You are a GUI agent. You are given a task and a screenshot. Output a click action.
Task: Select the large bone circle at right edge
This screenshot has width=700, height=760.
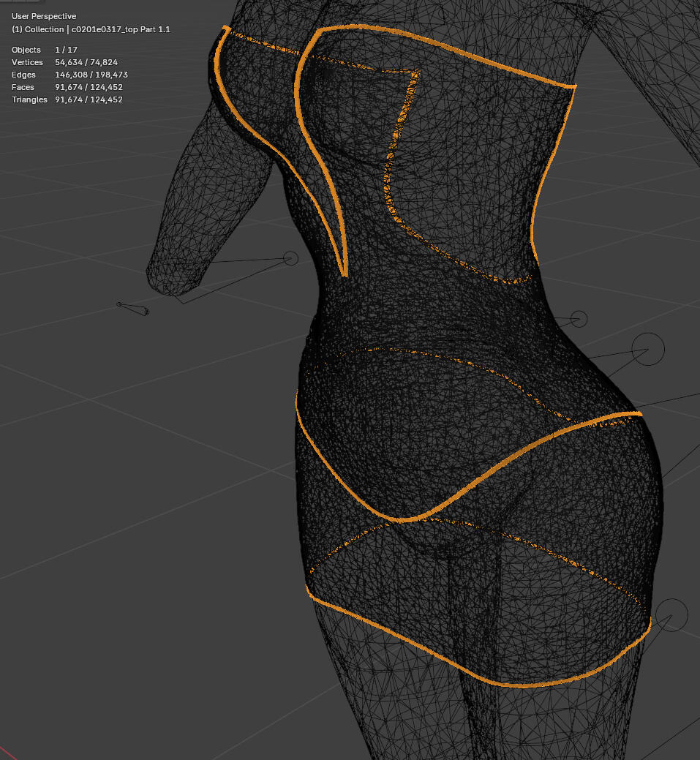[x=648, y=350]
